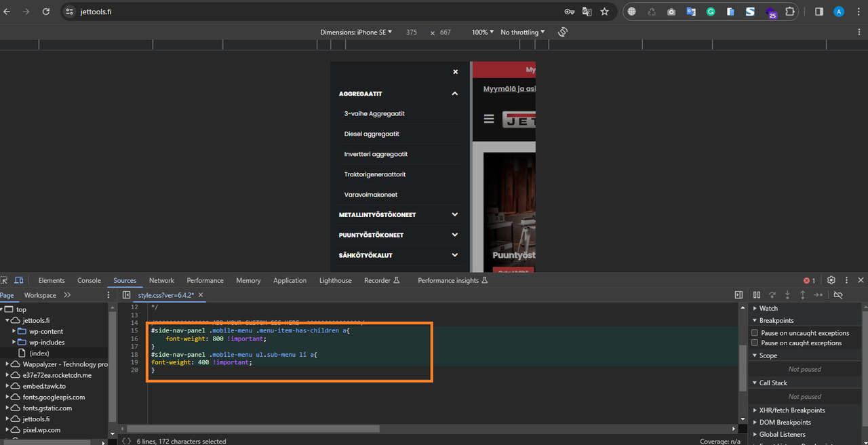868x445 pixels.
Task: Collapse the AGGREGAATIT submenu
Action: tap(454, 94)
